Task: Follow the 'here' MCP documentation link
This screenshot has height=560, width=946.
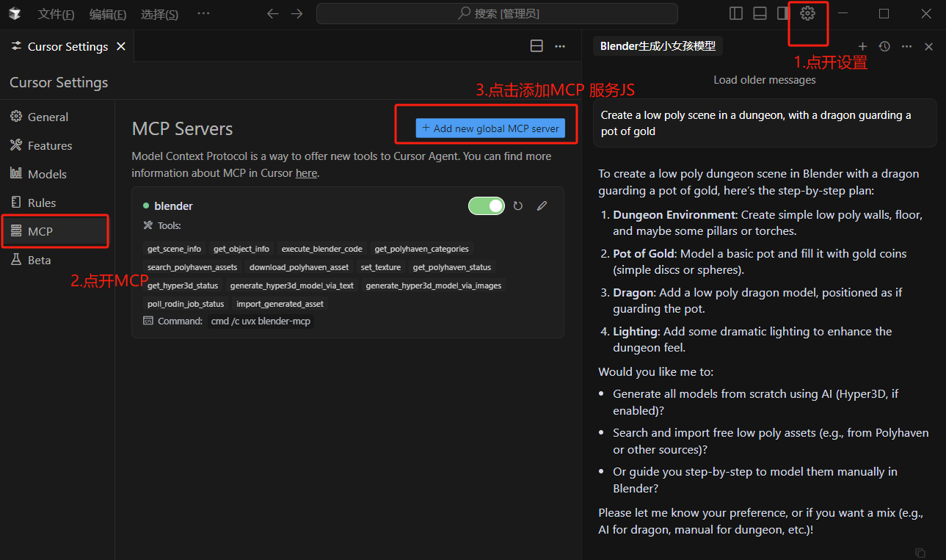Action: 306,173
